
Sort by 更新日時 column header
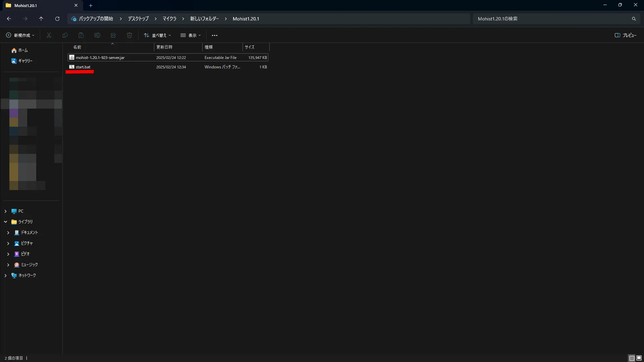[x=164, y=47]
